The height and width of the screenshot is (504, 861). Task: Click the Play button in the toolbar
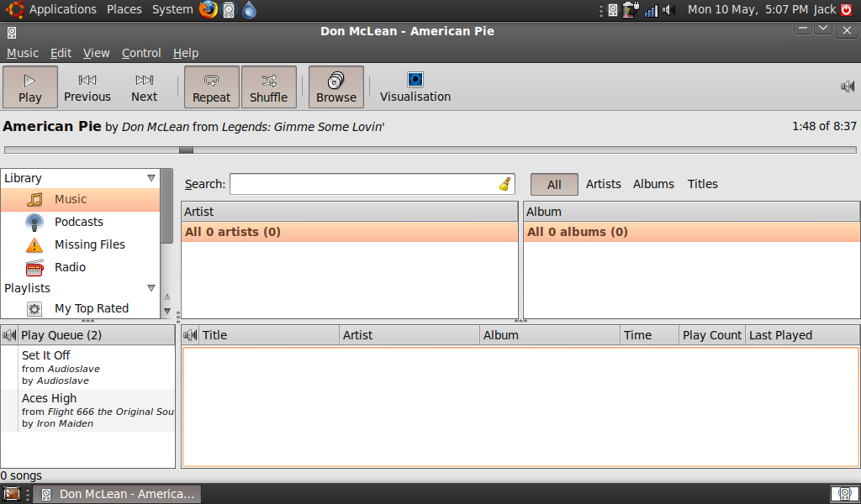pos(30,87)
